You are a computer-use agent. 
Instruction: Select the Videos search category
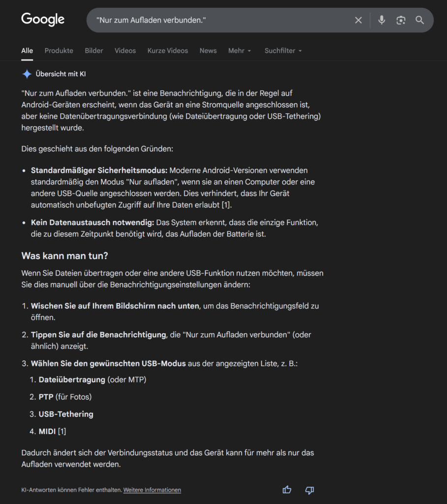[125, 51]
